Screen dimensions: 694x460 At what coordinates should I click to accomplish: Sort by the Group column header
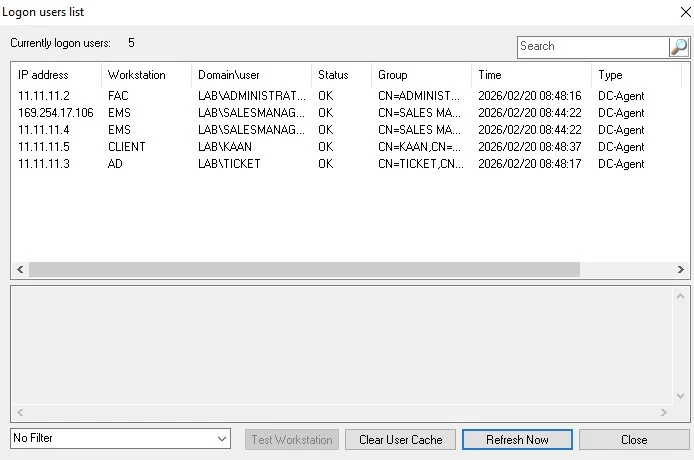421,75
